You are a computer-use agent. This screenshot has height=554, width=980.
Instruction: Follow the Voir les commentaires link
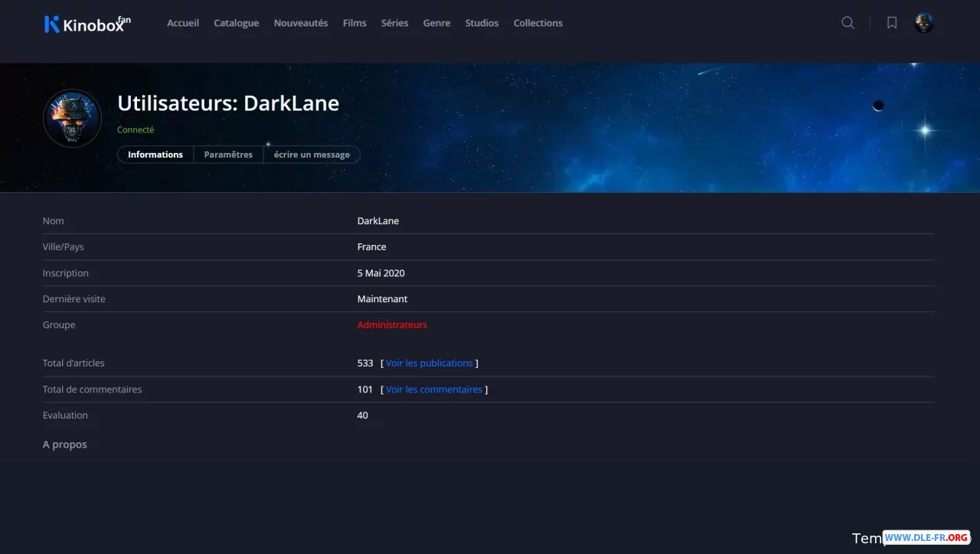pyautogui.click(x=434, y=389)
